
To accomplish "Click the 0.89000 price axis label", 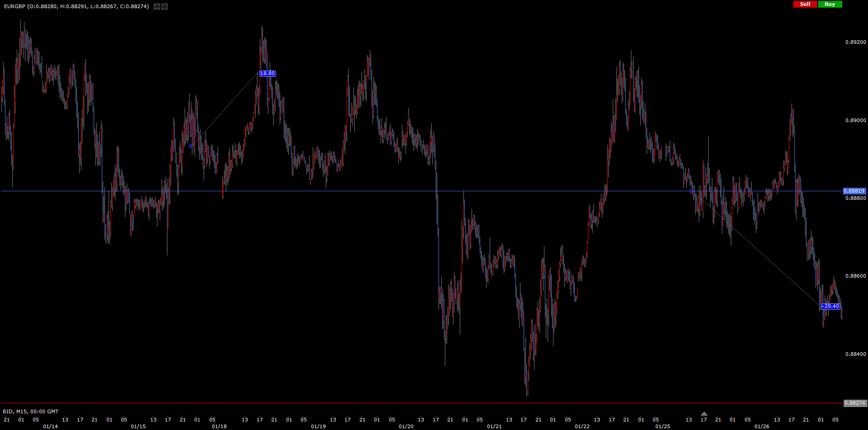I will [x=855, y=121].
